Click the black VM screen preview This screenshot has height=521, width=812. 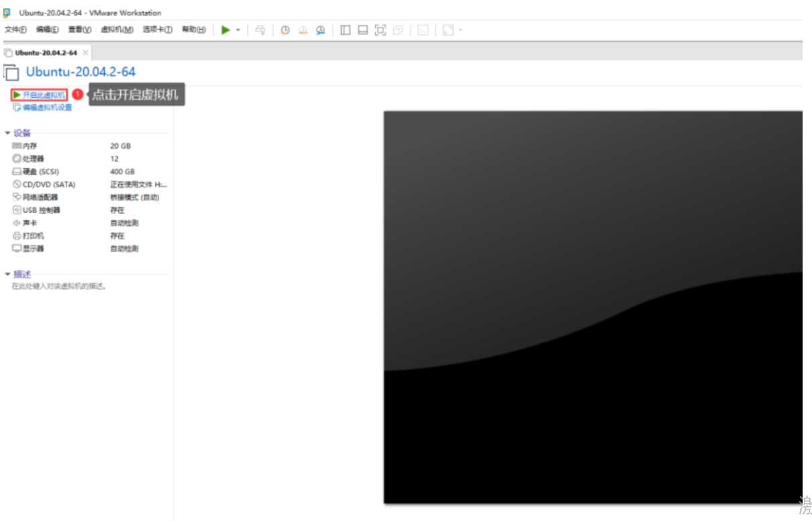pyautogui.click(x=593, y=307)
